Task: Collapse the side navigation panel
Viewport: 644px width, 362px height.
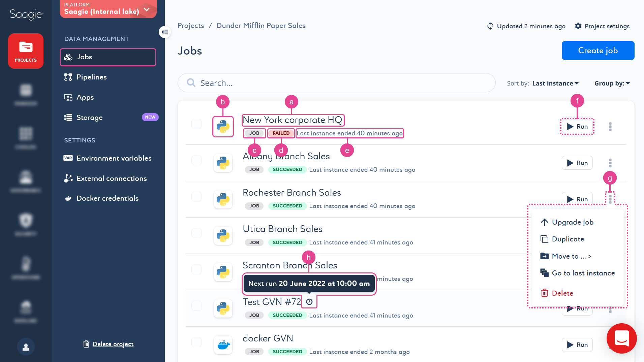Action: point(165,32)
